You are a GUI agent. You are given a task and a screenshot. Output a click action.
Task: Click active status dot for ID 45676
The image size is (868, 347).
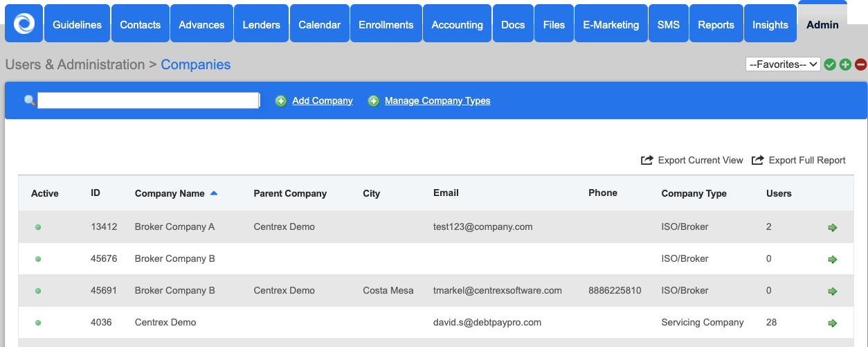[38, 259]
